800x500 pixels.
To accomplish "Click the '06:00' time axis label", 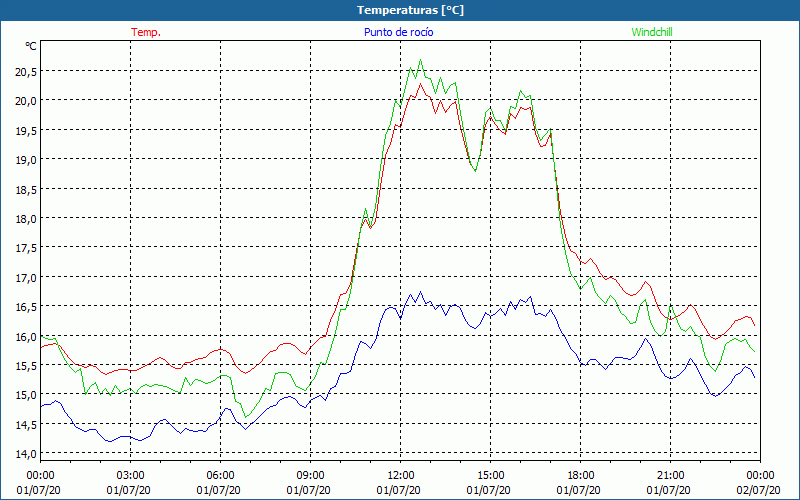I will click(x=220, y=476).
